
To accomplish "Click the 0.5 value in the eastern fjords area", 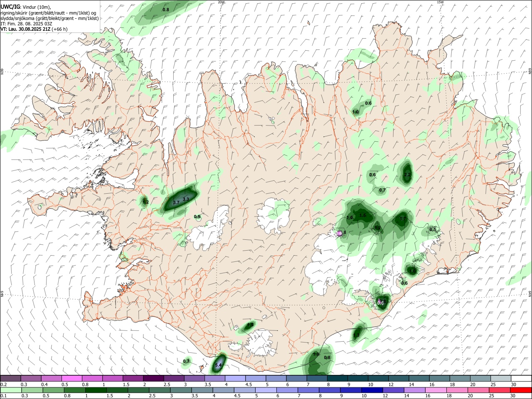I will [433, 229].
